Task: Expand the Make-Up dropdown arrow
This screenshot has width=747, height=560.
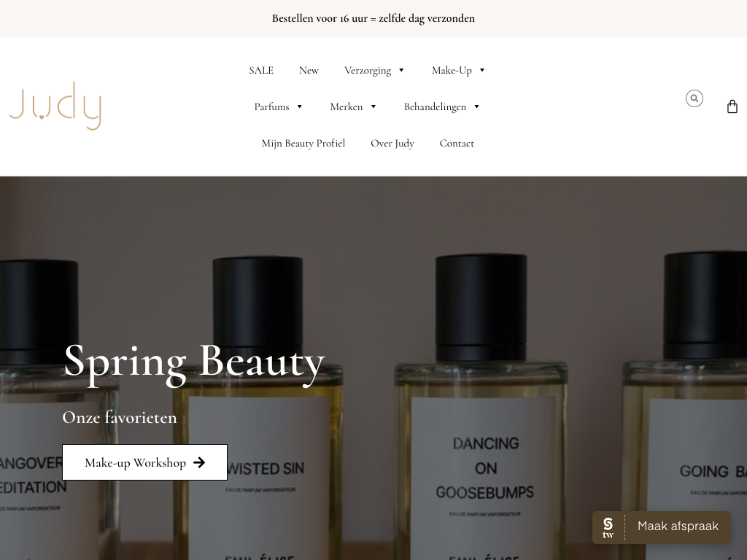Action: point(482,71)
